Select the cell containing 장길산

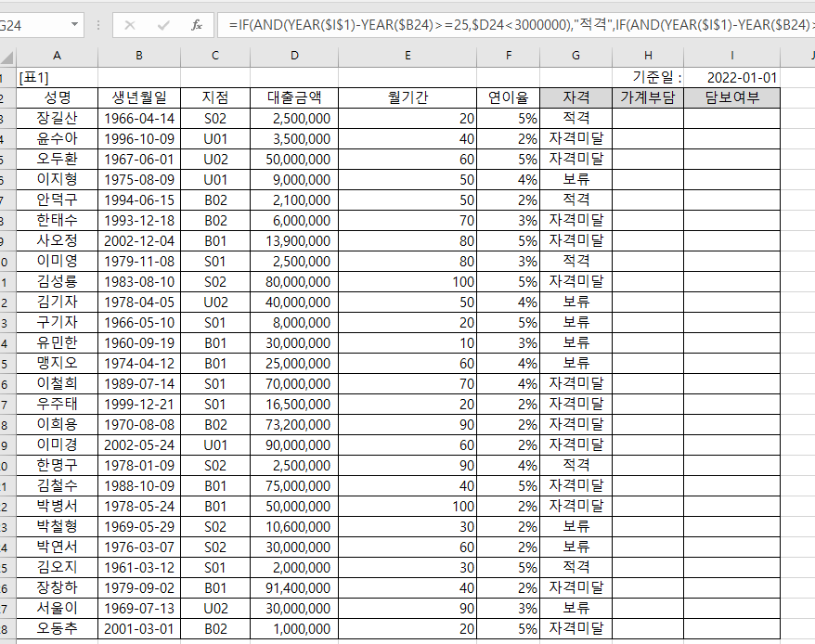(57, 118)
